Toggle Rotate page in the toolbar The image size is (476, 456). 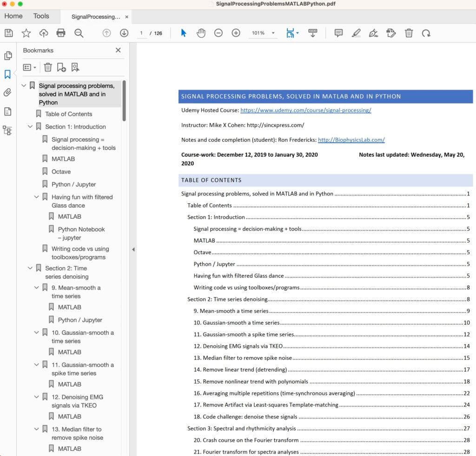click(427, 33)
